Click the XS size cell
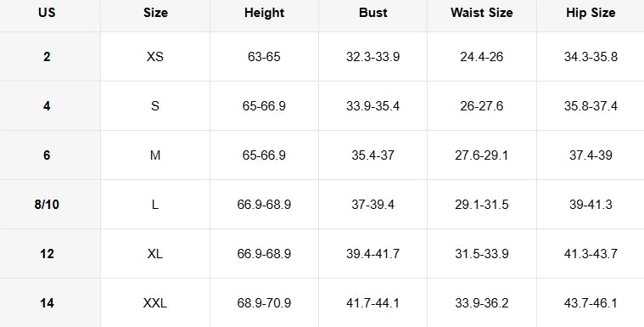The image size is (644, 327). (155, 57)
